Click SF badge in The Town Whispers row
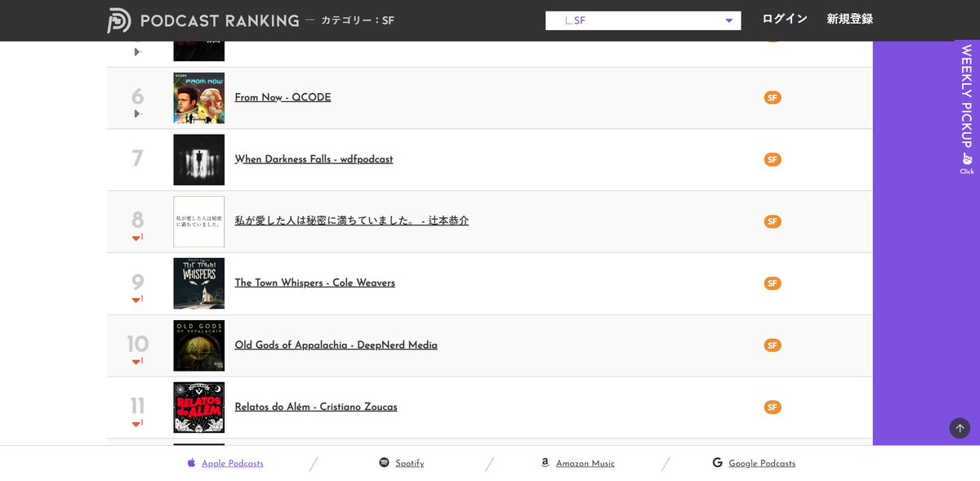The height and width of the screenshot is (481, 980). pos(773,283)
